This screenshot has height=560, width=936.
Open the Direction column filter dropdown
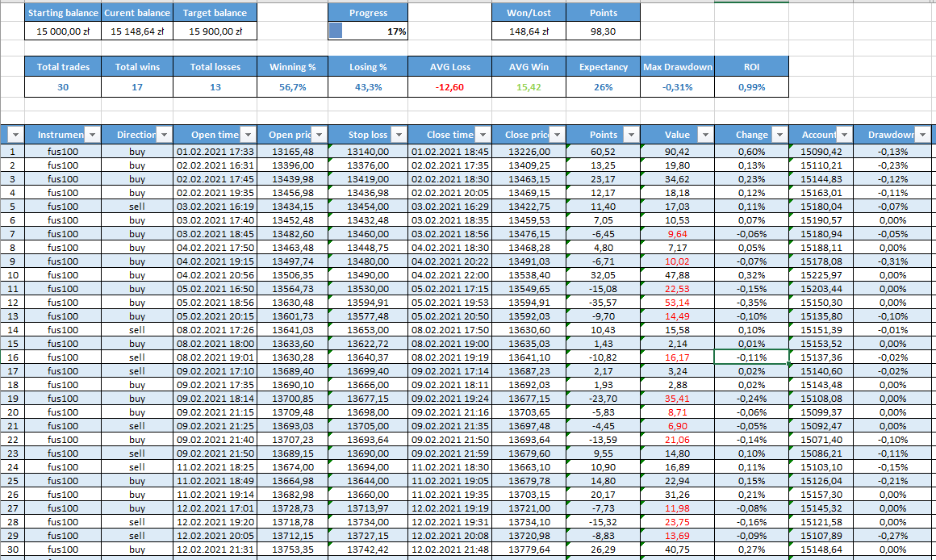pyautogui.click(x=164, y=135)
